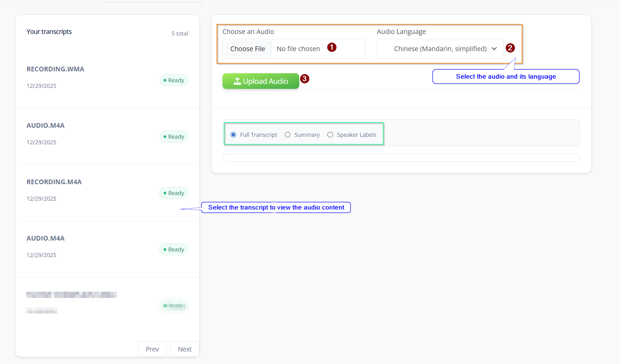The height and width of the screenshot is (364, 620).
Task: Select the Speaker Labels radio option
Action: tap(330, 135)
